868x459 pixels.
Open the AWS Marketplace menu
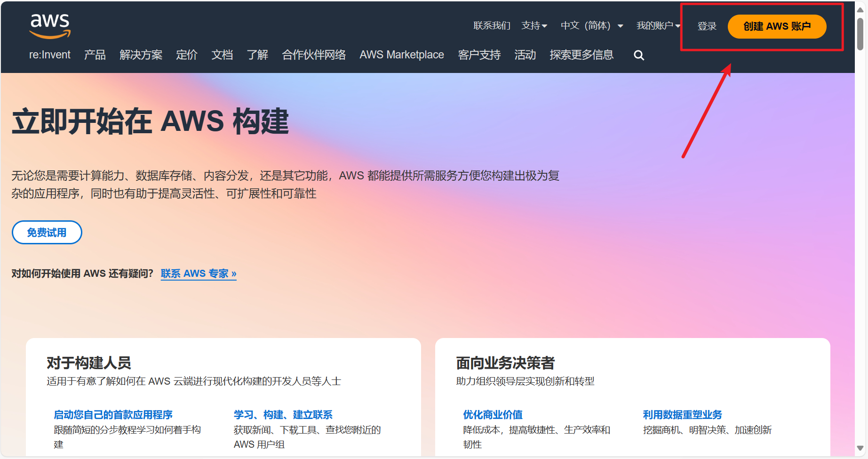pos(402,55)
